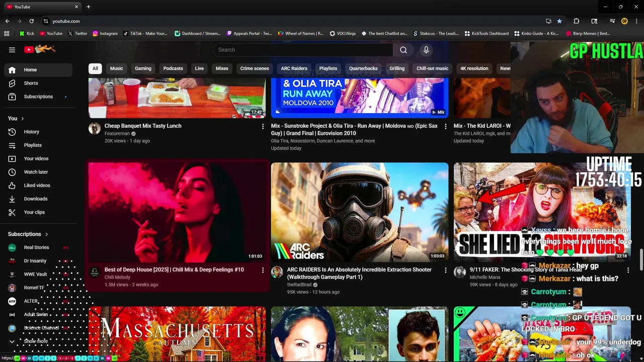The width and height of the screenshot is (644, 362).
Task: Open the Dr Insanity subscription
Action: [x=38, y=261]
